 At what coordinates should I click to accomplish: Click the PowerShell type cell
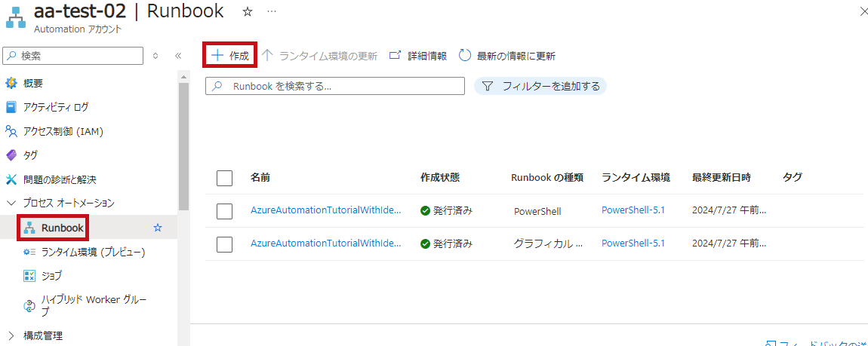pyautogui.click(x=537, y=211)
